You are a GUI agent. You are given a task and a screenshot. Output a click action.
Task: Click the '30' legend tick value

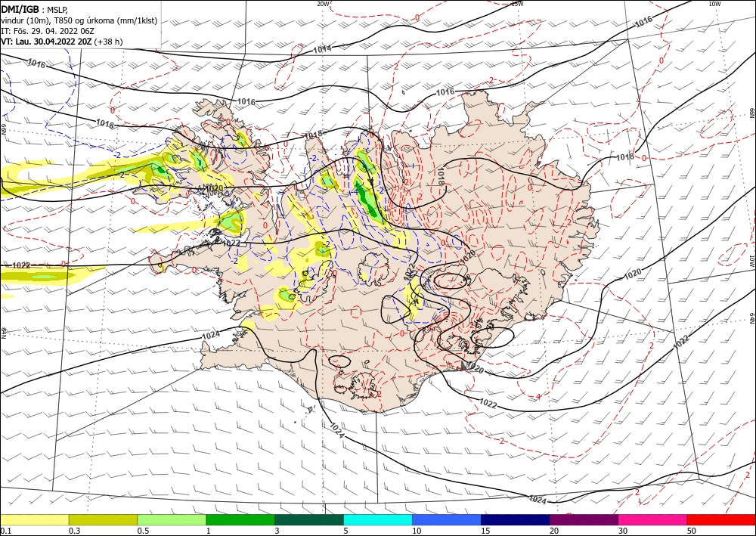click(x=623, y=531)
